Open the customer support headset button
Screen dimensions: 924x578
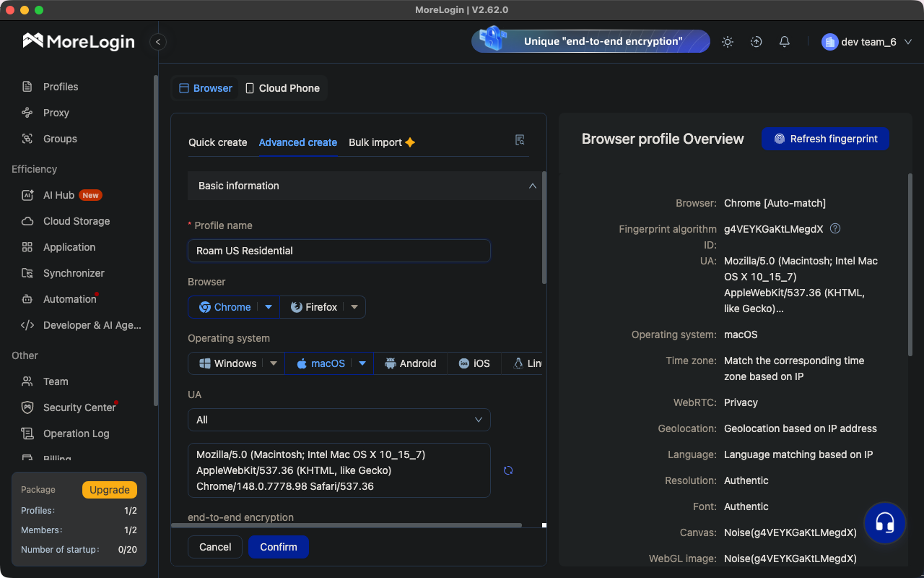pyautogui.click(x=885, y=522)
